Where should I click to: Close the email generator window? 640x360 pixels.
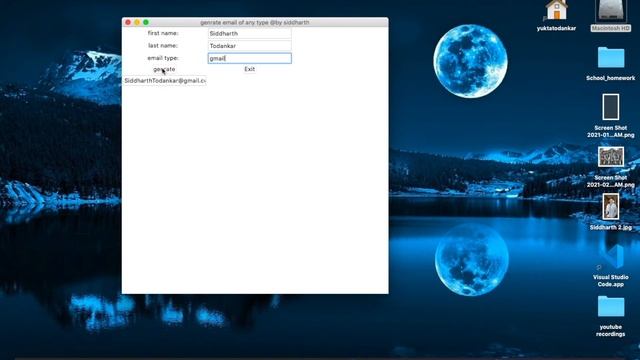(x=128, y=22)
